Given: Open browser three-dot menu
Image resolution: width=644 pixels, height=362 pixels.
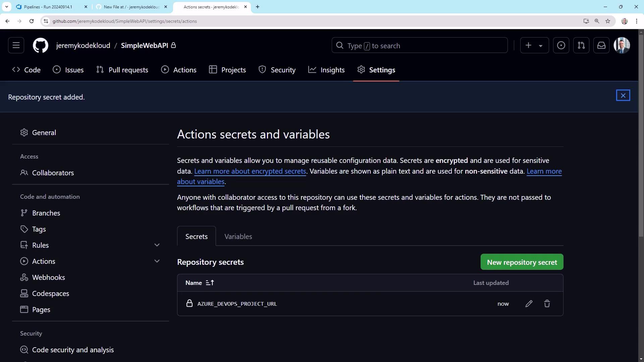Looking at the screenshot, I should tap(637, 21).
